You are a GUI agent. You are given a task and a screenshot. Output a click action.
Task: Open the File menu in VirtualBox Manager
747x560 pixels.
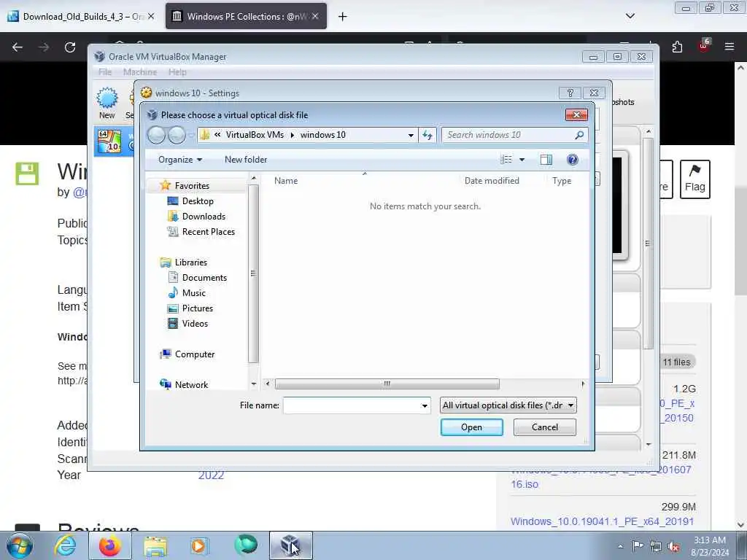(x=105, y=72)
